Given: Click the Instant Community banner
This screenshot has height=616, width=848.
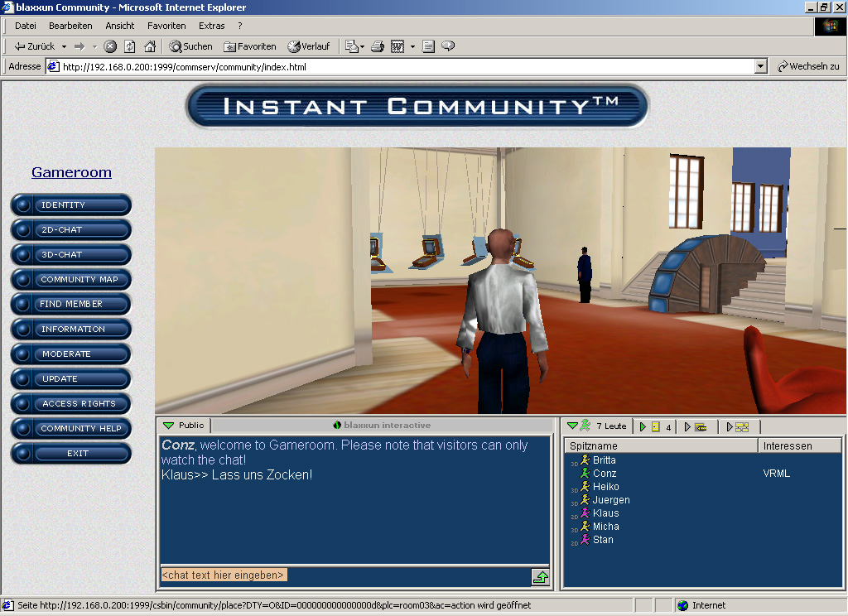Looking at the screenshot, I should [417, 106].
